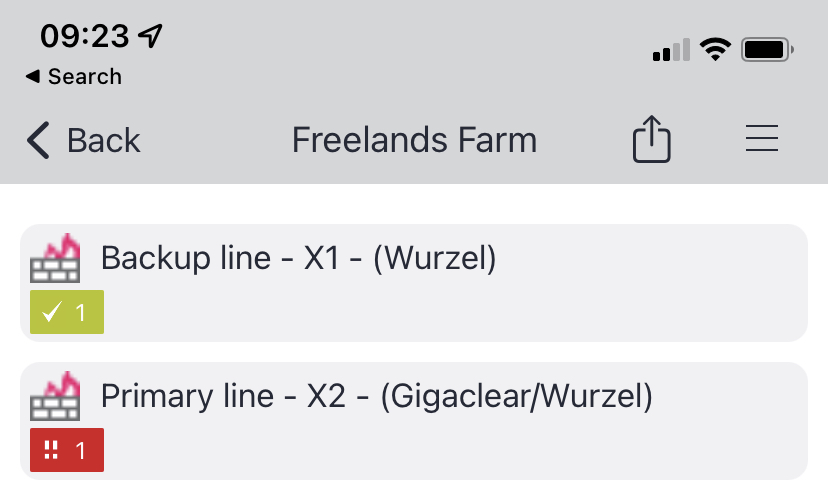
Task: Click the firewall icon beside Backup line
Action: (55, 258)
